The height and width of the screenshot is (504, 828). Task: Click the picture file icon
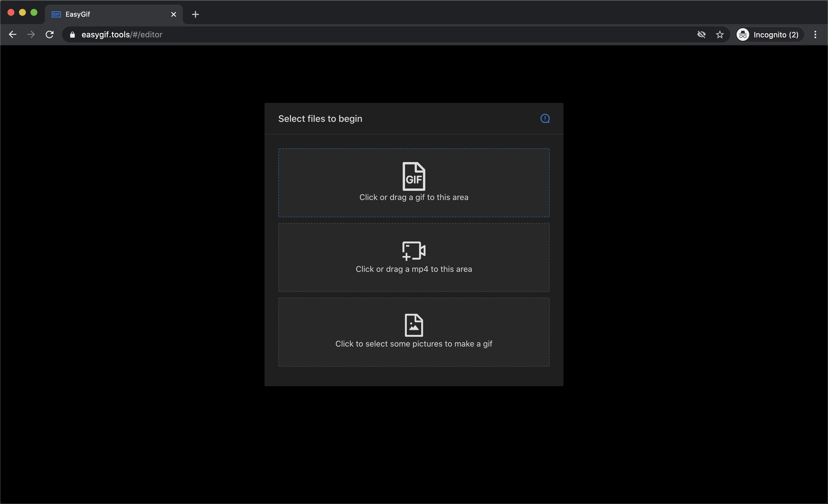coord(414,325)
